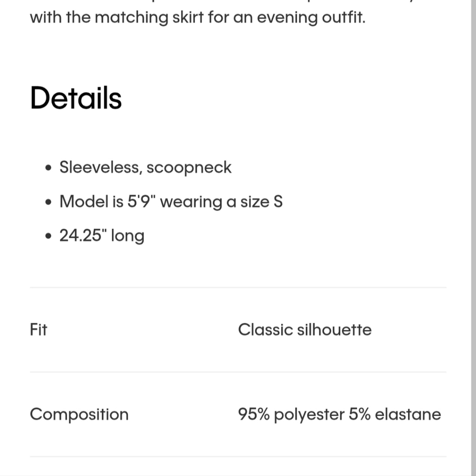Click the bullet dot before '24.25" long'
Viewport: 476px width, 476px height.
49,236
